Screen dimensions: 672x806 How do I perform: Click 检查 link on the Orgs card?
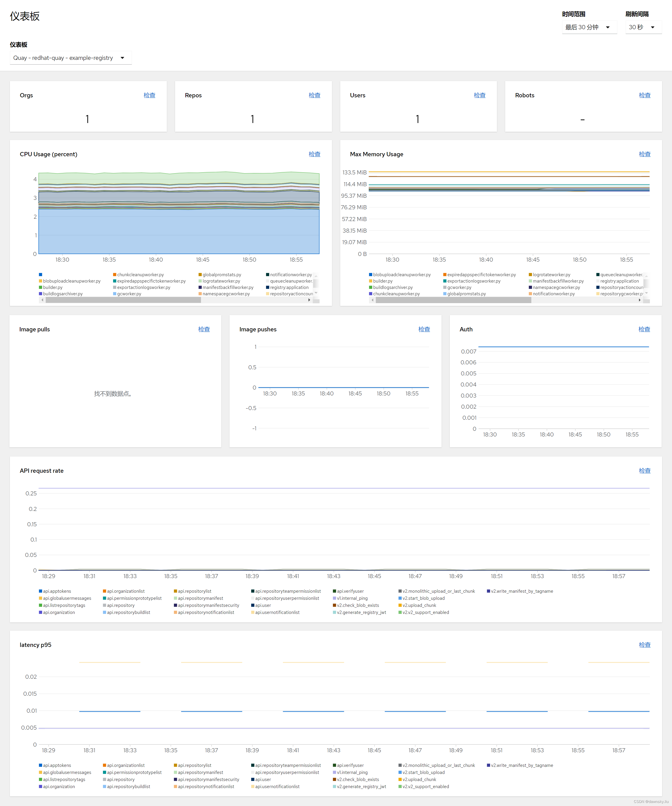149,95
